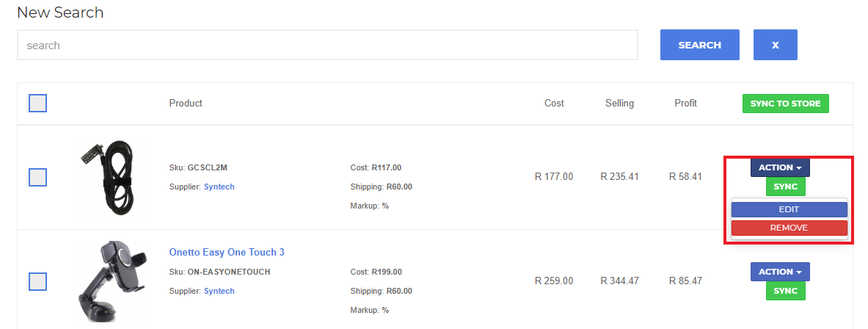
Task: Focus the search input field
Action: 327,45
